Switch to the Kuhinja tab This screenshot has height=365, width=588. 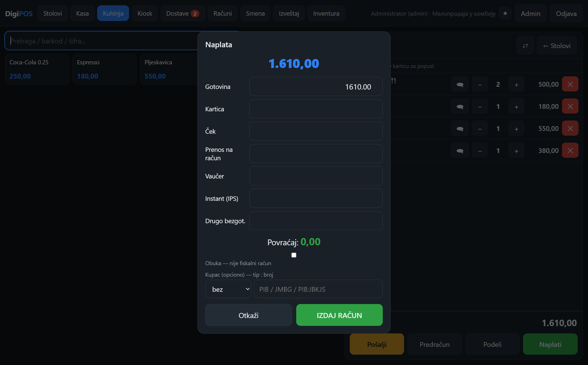tap(113, 13)
